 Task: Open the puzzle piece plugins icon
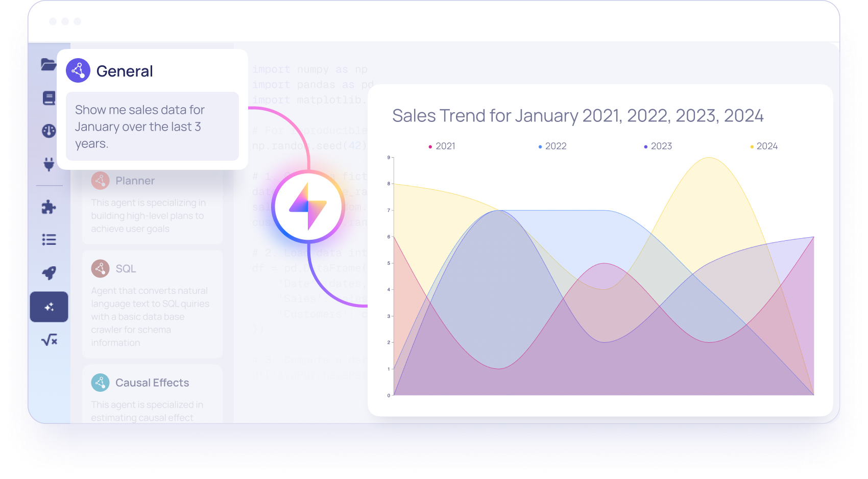tap(49, 207)
